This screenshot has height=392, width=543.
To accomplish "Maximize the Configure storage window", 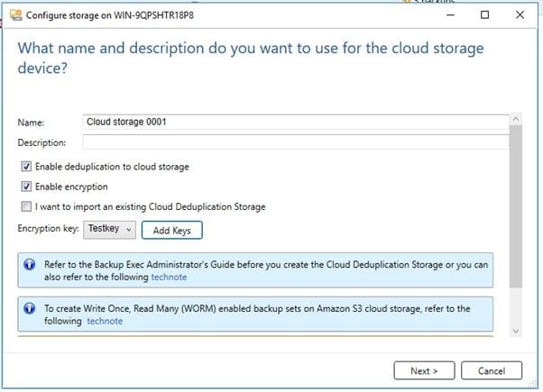I will 484,15.
